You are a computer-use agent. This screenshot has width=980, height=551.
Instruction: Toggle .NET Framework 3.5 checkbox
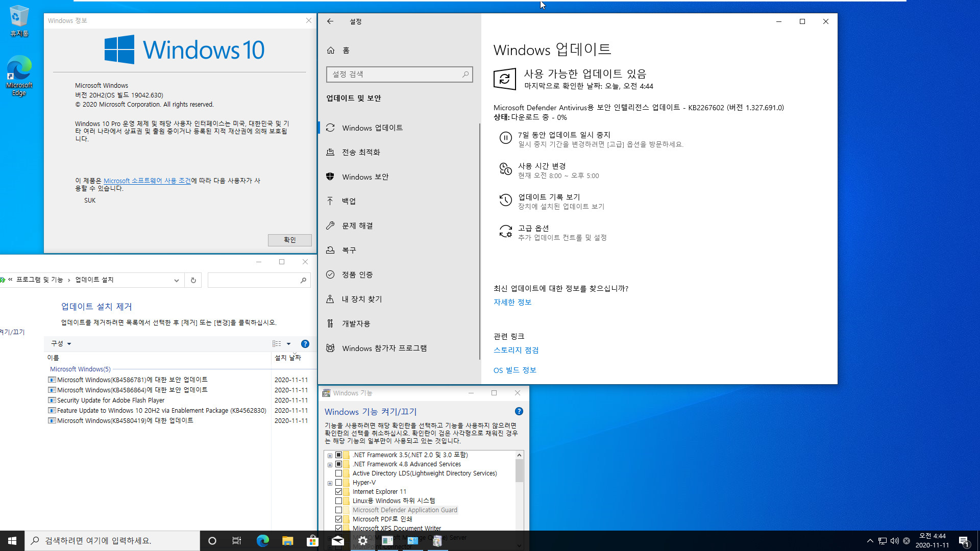(338, 455)
